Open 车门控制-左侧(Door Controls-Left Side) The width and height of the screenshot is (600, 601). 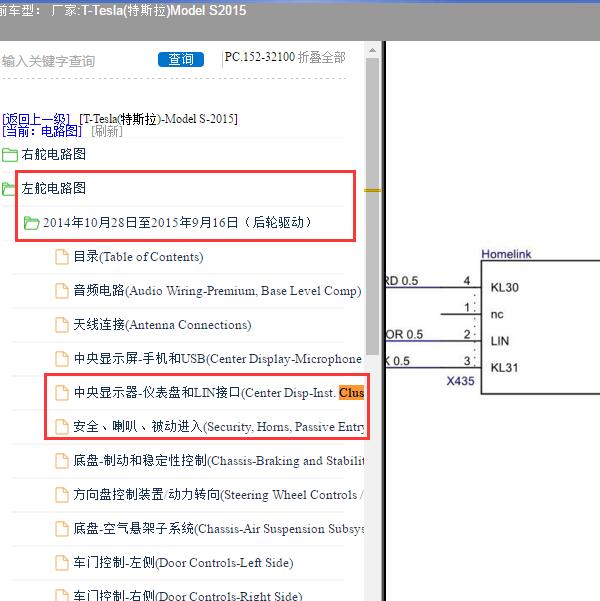pos(183,563)
